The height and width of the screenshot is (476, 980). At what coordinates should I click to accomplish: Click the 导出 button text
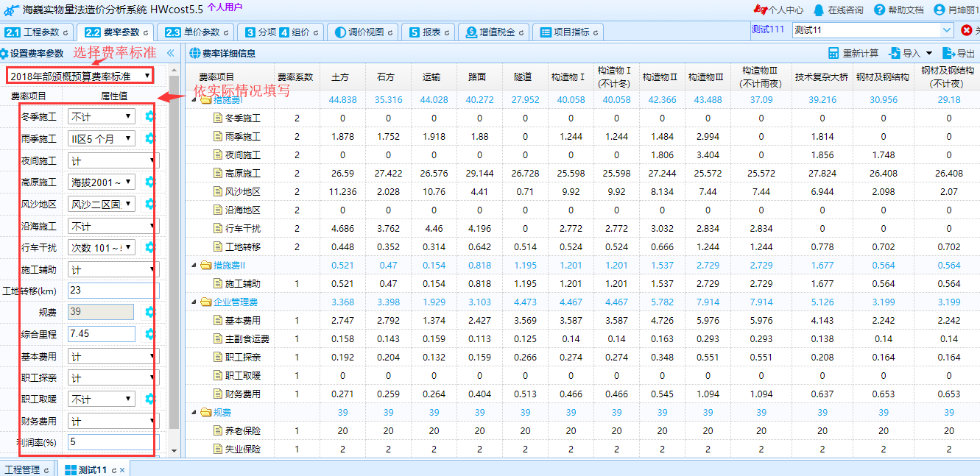tap(965, 53)
